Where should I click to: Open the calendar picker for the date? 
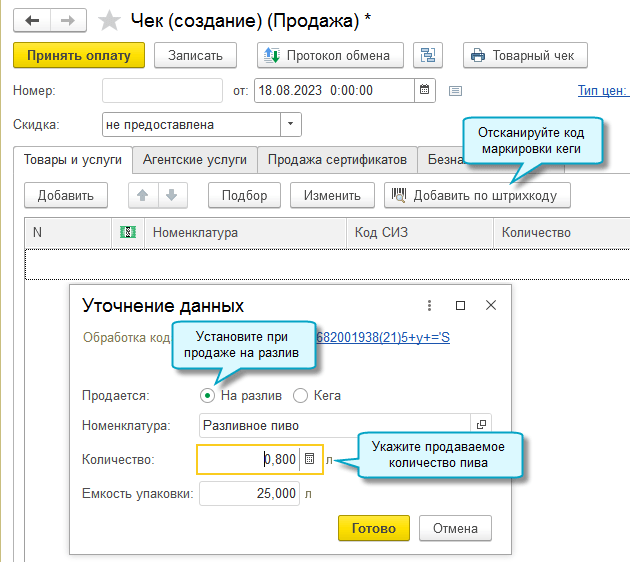click(x=426, y=90)
